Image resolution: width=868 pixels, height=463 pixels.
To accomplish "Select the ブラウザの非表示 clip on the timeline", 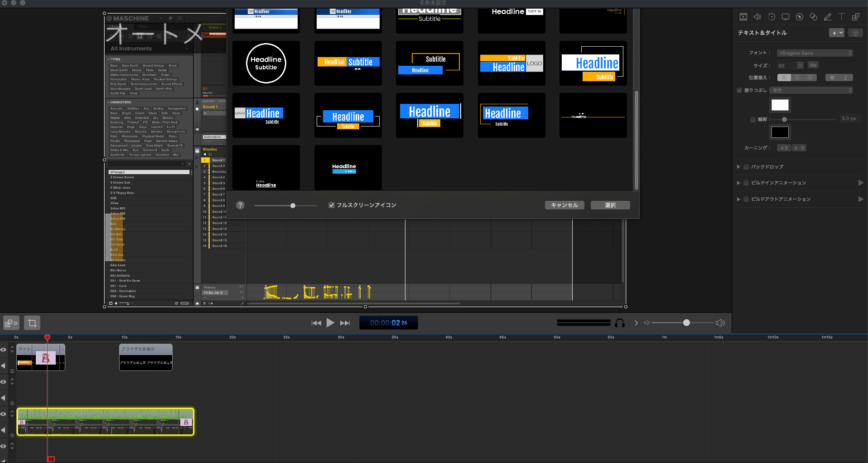I will coord(145,357).
